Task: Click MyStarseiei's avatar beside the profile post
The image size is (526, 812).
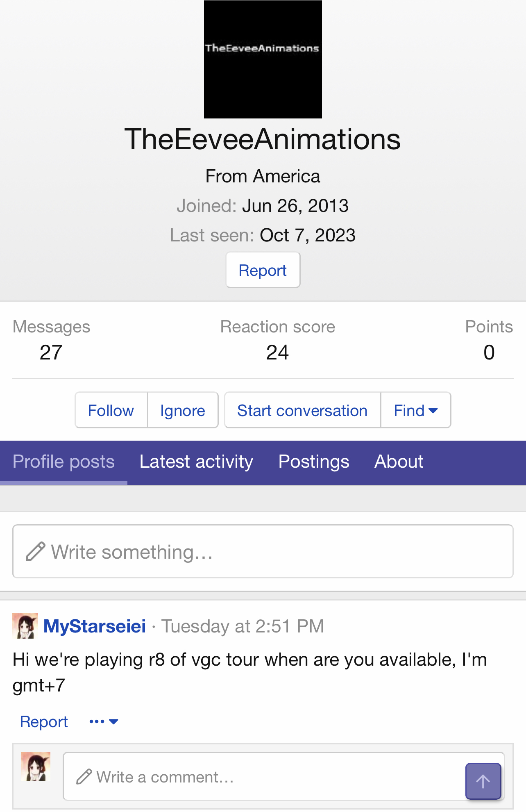Action: (25, 625)
